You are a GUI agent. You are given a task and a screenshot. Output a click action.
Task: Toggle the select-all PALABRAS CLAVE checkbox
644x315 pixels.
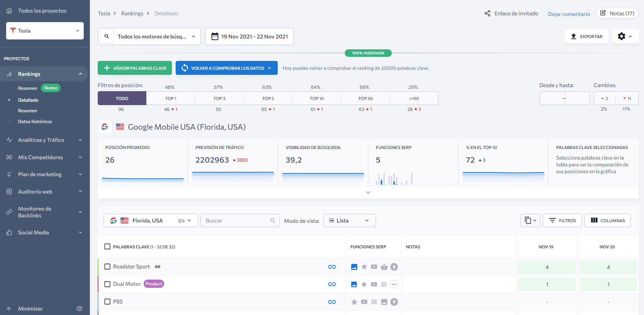(107, 246)
